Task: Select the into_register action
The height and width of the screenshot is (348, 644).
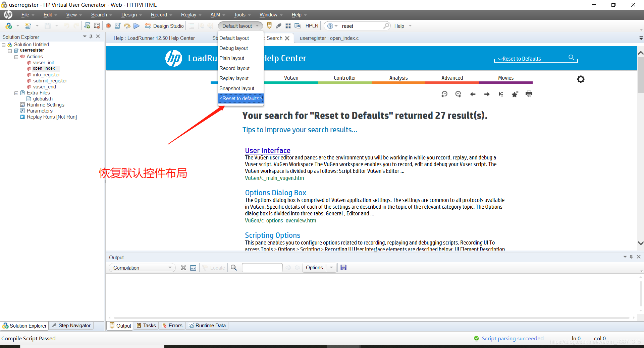Action: (x=46, y=75)
